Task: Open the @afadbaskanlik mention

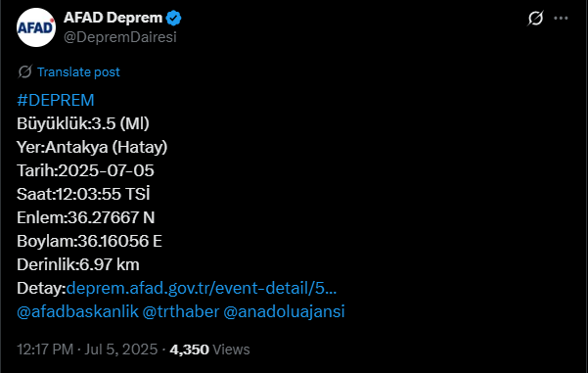Action: coord(77,312)
